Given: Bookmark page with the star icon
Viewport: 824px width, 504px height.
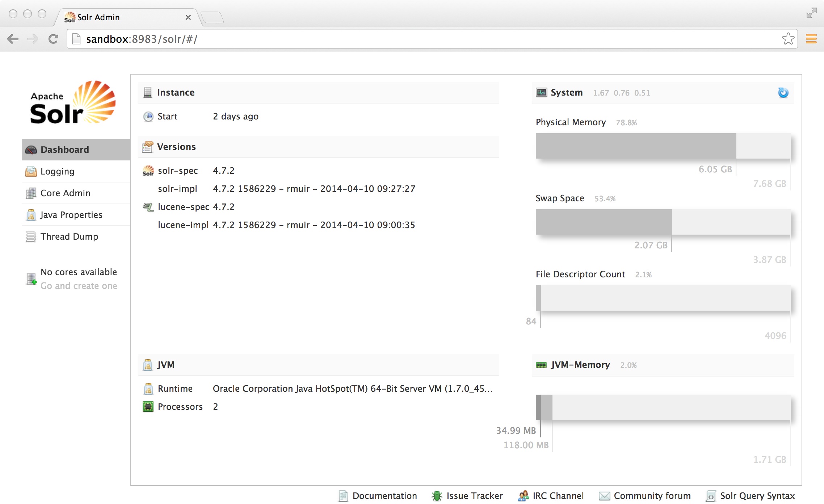Looking at the screenshot, I should click(788, 39).
